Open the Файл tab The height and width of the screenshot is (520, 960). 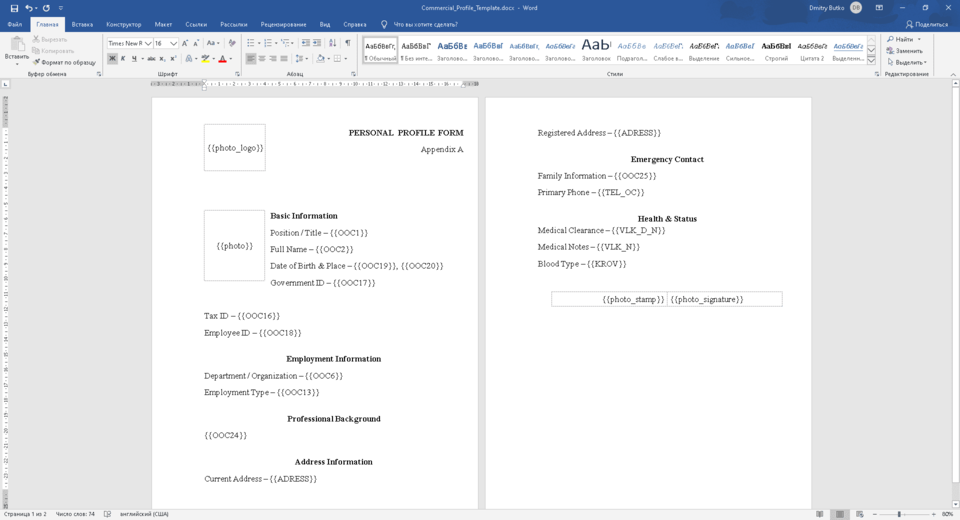15,24
